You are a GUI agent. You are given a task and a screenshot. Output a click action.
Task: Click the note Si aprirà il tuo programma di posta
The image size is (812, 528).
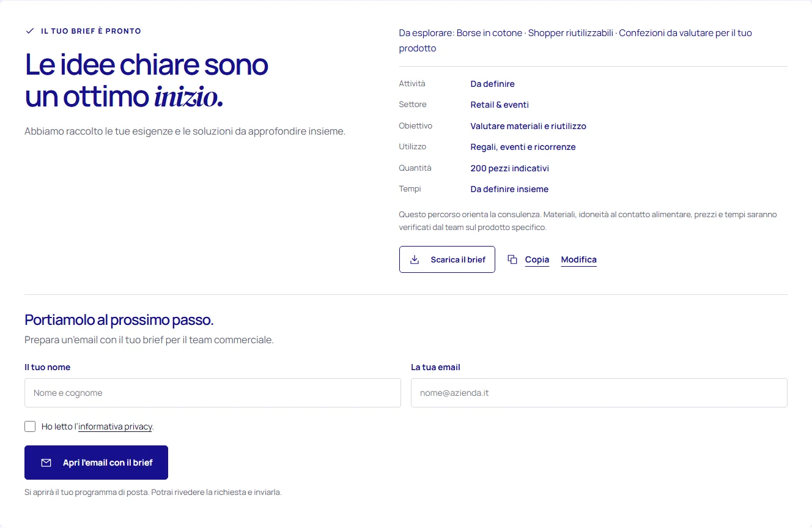153,492
